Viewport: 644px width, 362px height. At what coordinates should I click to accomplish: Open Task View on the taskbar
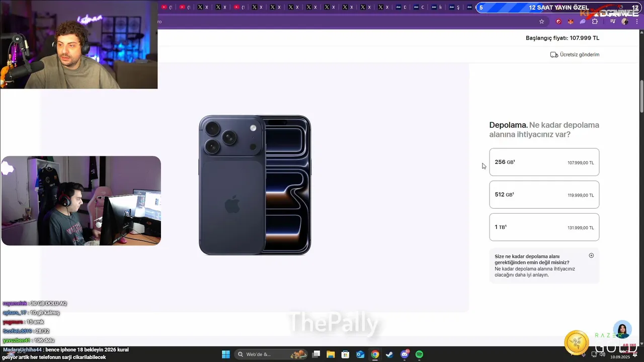316,354
